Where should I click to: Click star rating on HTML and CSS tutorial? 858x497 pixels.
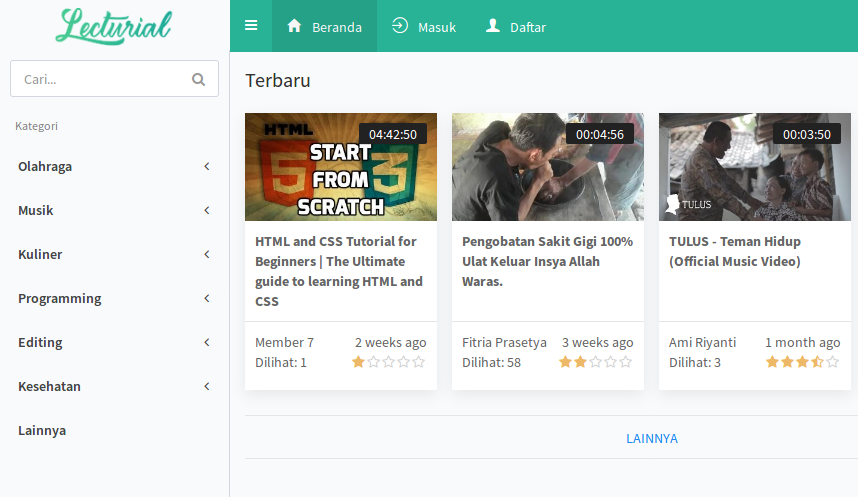click(388, 362)
